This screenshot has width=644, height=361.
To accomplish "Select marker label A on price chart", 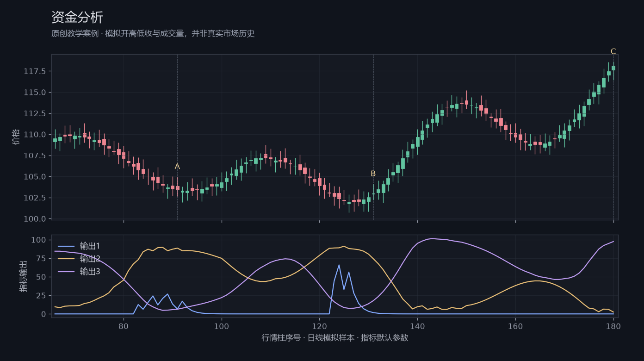I will pyautogui.click(x=177, y=167).
